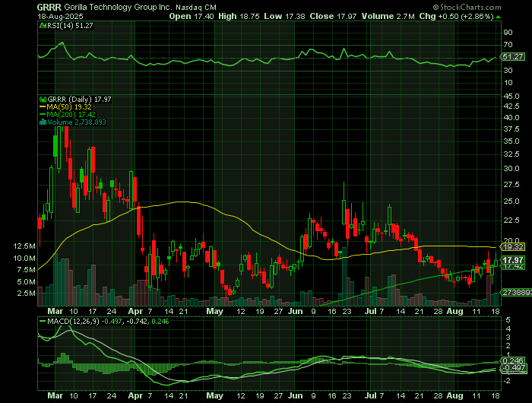Select the green MA(200) line swatch
Image resolution: width=532 pixels, height=403 pixels.
click(43, 115)
